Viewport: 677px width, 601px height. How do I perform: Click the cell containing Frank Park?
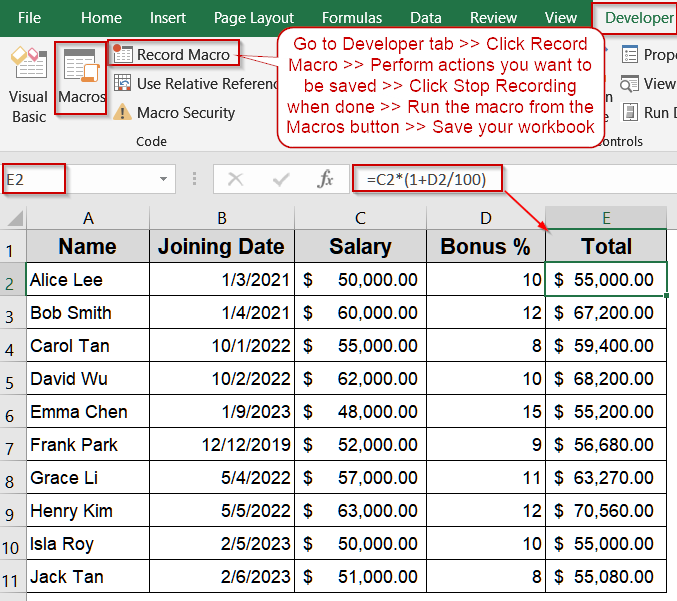pyautogui.click(x=88, y=445)
